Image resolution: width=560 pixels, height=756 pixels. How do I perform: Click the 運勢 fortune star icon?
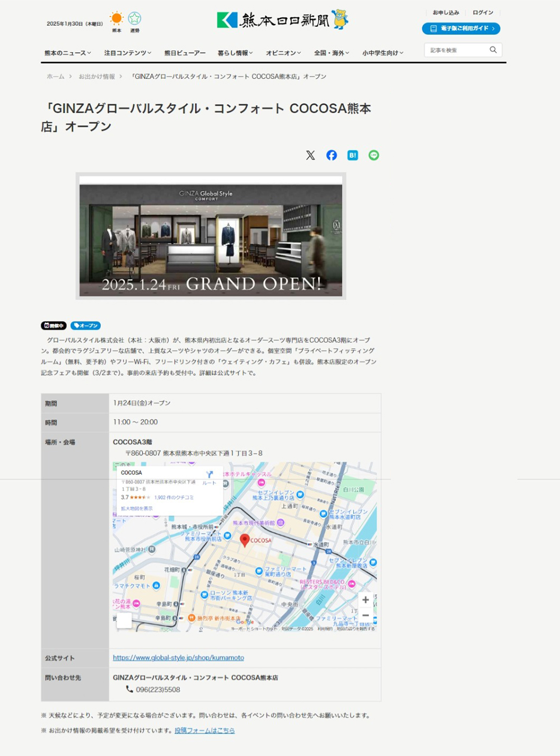[x=135, y=18]
